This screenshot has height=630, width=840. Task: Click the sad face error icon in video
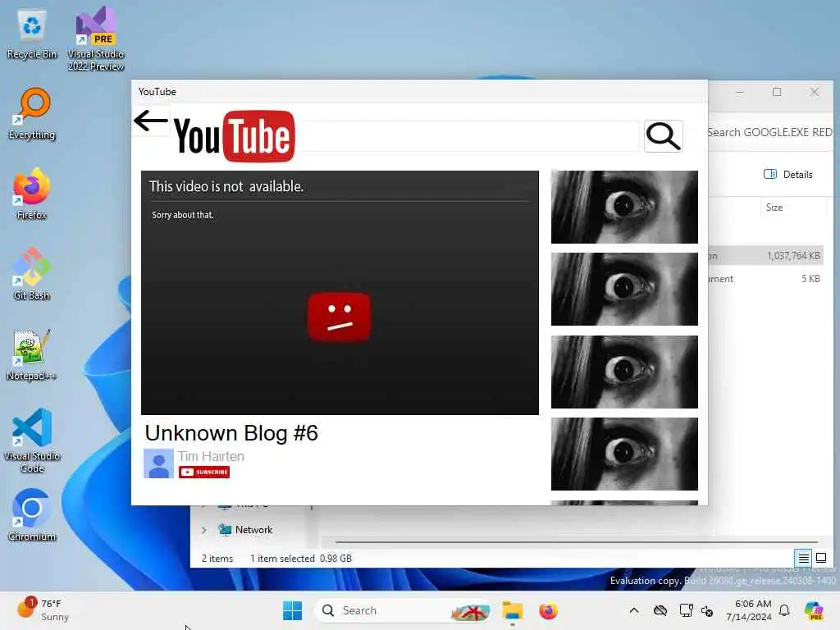(x=339, y=317)
